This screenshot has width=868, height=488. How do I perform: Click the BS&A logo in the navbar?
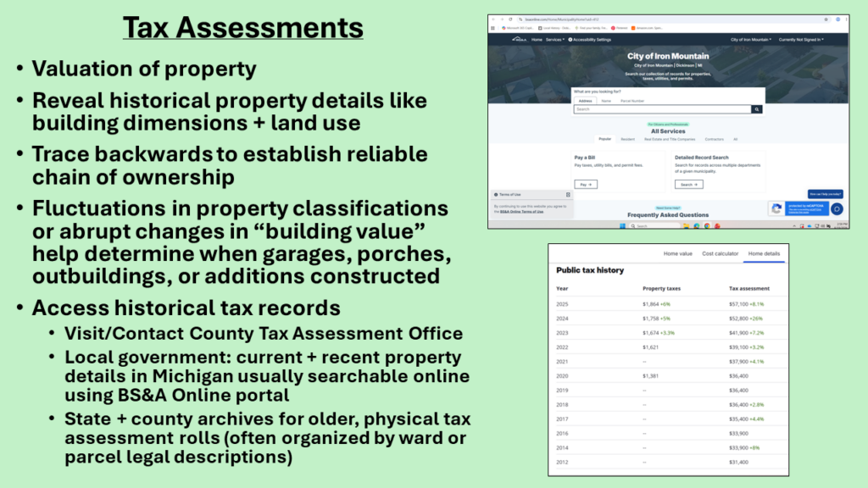[519, 39]
